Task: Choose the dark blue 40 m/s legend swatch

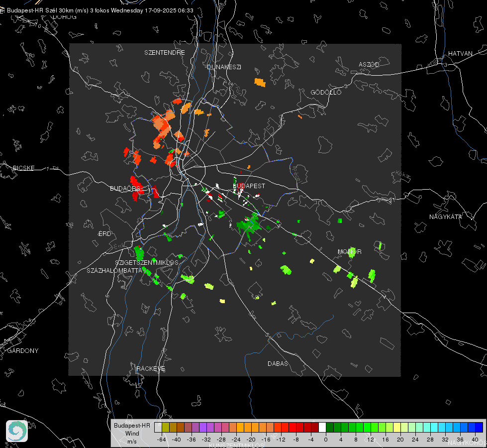Action: pos(479,428)
